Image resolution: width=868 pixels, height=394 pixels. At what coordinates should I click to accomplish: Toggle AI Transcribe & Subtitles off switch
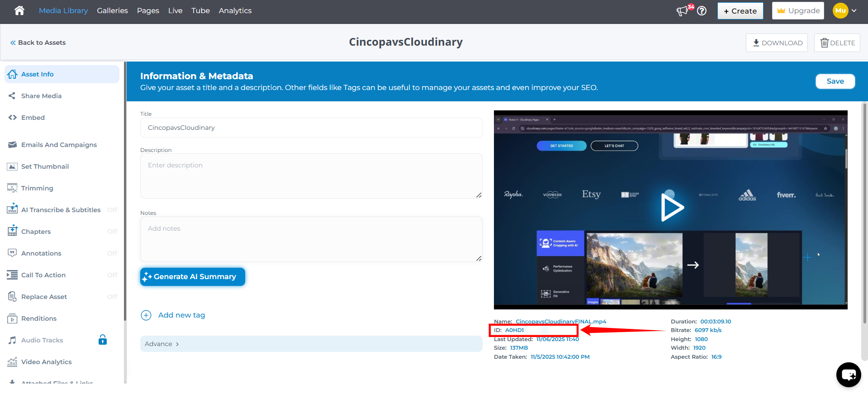coord(112,210)
